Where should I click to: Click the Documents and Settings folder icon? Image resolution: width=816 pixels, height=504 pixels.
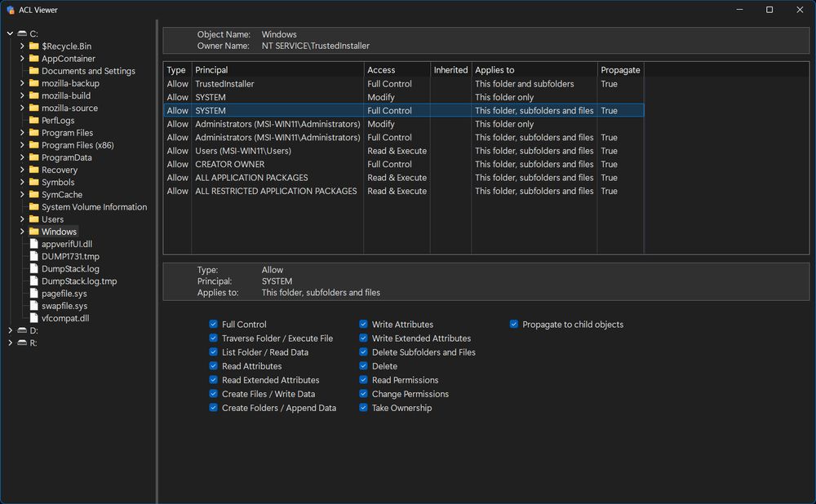[x=33, y=71]
